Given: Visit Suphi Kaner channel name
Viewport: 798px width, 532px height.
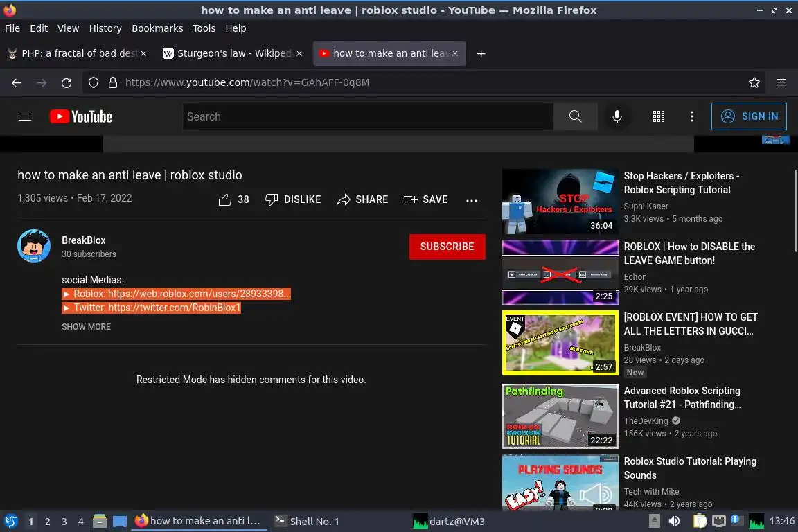Looking at the screenshot, I should point(646,206).
